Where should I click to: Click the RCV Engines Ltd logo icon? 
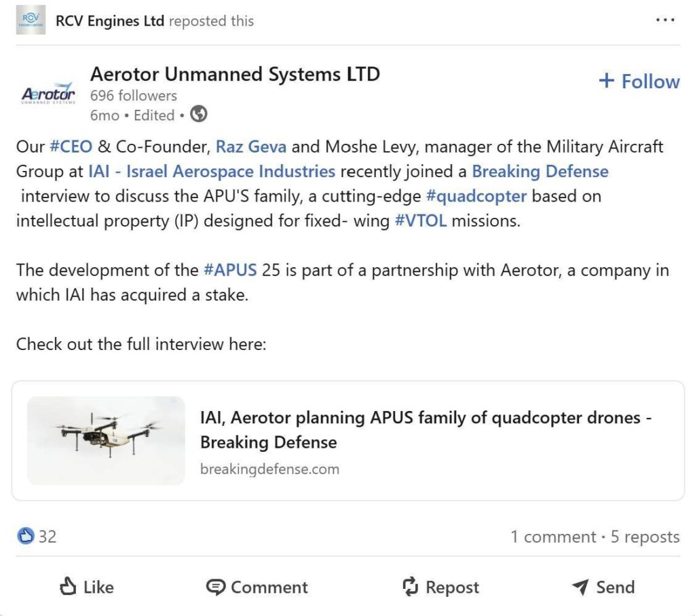[x=31, y=20]
